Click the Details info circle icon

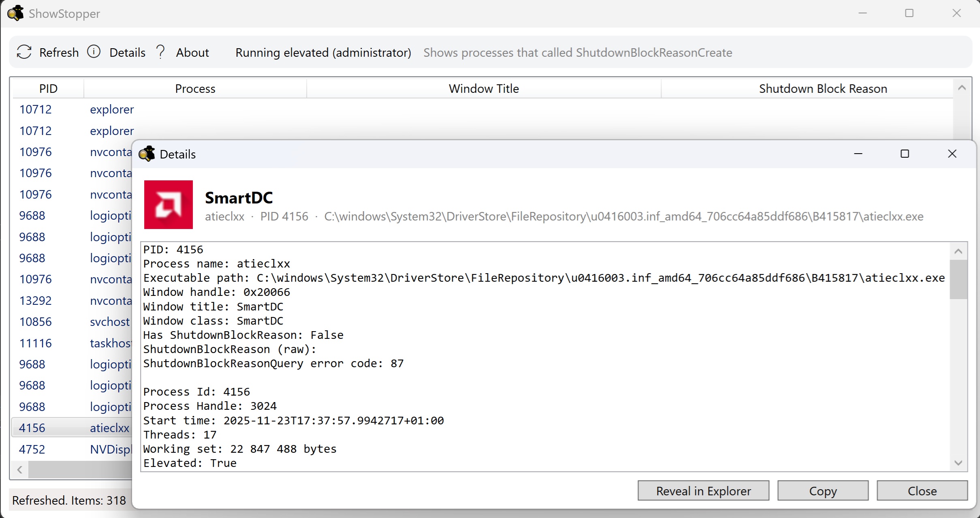click(x=94, y=52)
